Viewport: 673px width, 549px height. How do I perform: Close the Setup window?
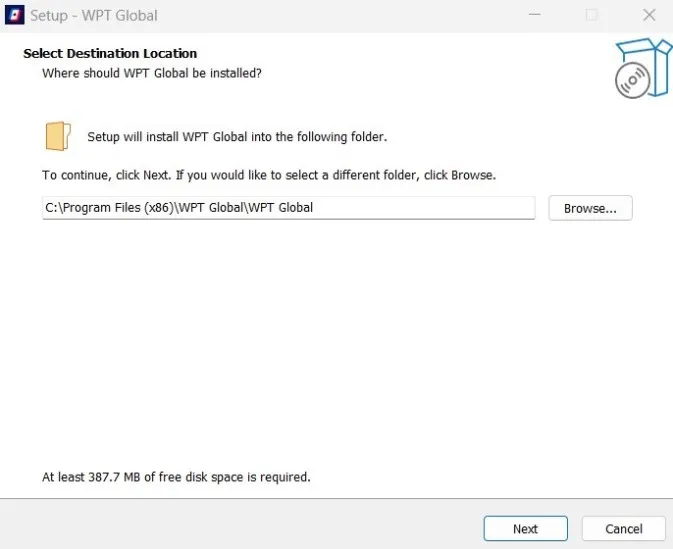(649, 15)
